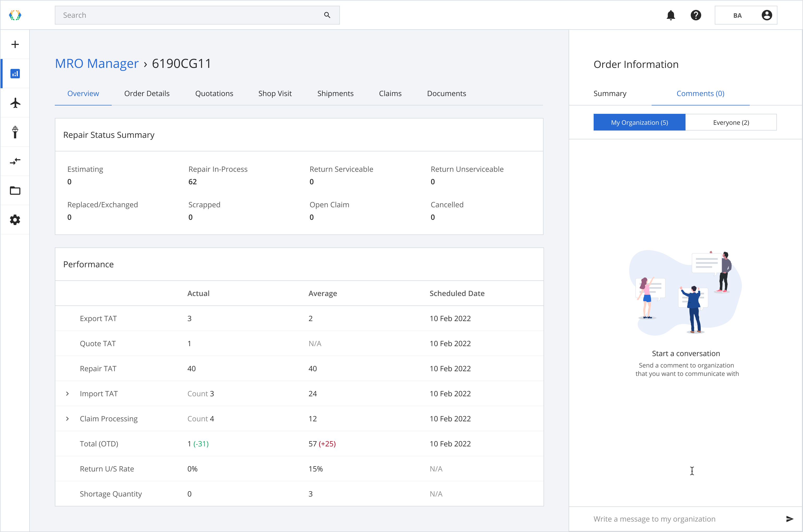This screenshot has height=532, width=803.
Task: Expand the Import TAT row
Action: click(x=68, y=394)
